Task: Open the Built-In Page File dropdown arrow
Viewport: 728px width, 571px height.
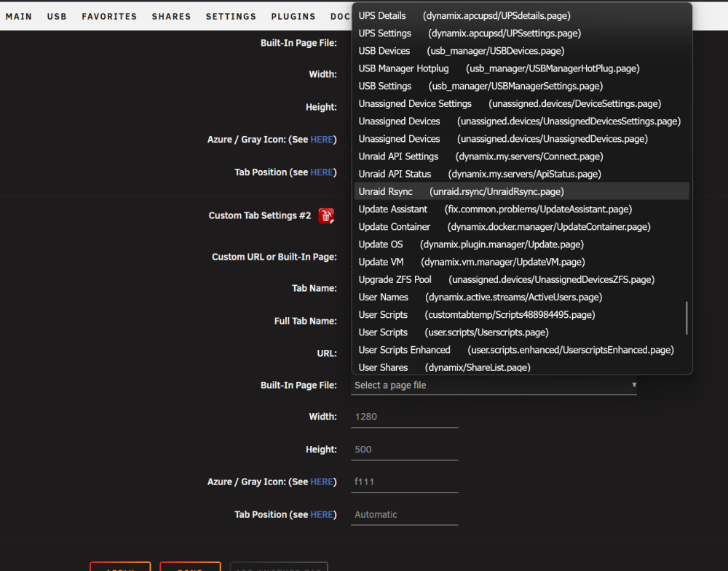Action: 634,385
